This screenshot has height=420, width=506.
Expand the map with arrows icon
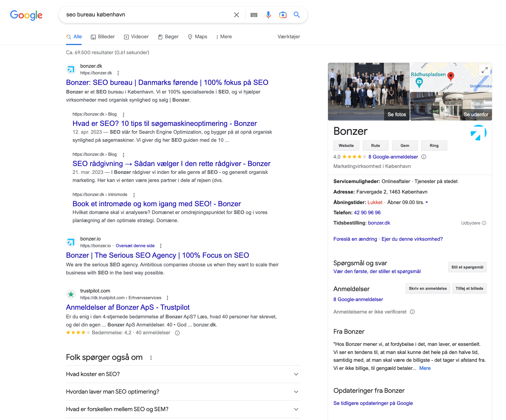tap(485, 70)
